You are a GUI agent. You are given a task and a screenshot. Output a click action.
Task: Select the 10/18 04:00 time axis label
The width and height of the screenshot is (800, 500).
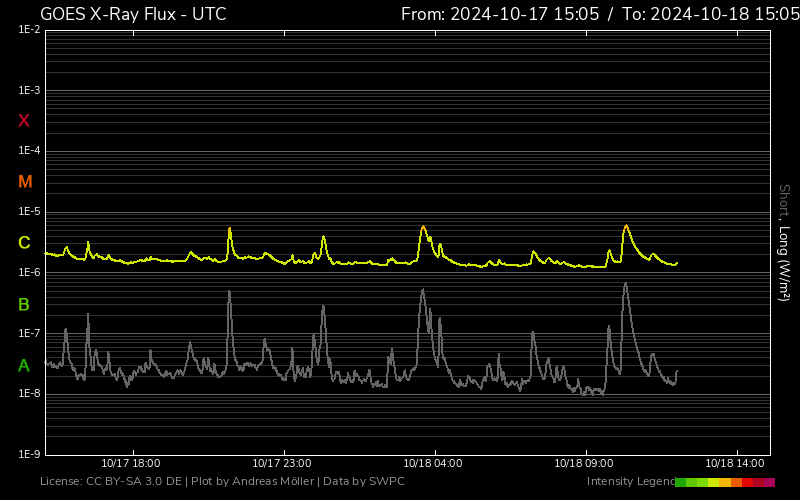pyautogui.click(x=433, y=463)
